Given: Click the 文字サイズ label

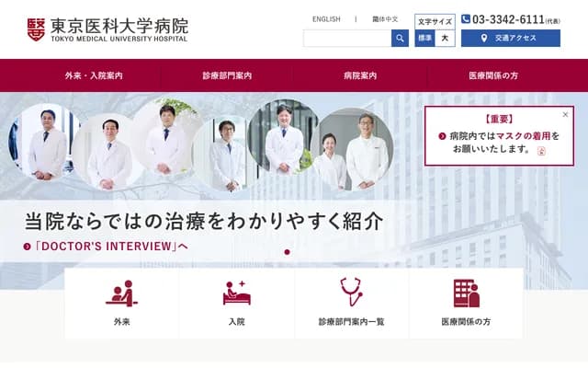Looking at the screenshot, I should [435, 22].
